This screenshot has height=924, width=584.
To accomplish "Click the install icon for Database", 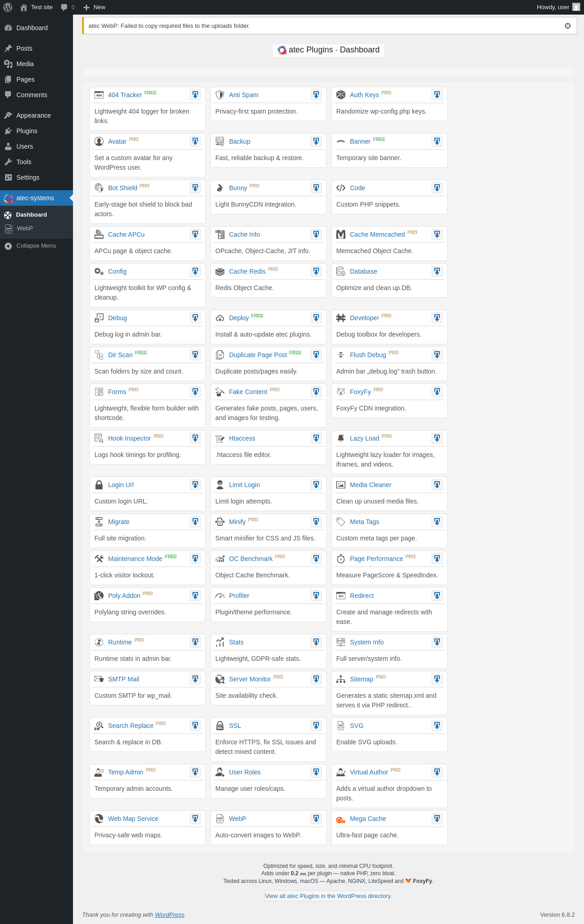I will (x=437, y=271).
